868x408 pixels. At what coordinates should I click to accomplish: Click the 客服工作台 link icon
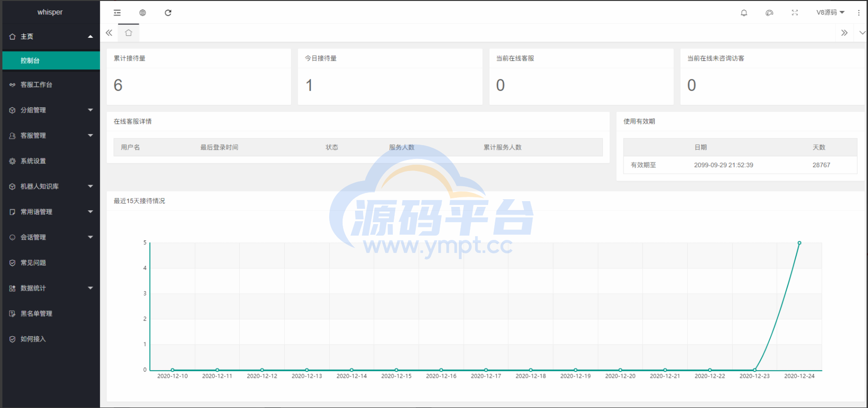12,85
